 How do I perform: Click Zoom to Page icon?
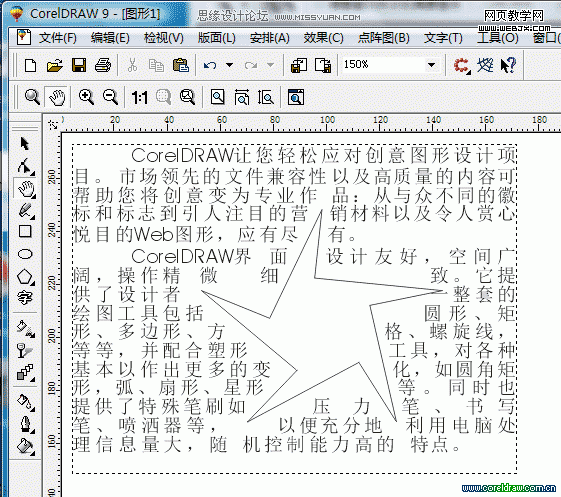point(218,97)
